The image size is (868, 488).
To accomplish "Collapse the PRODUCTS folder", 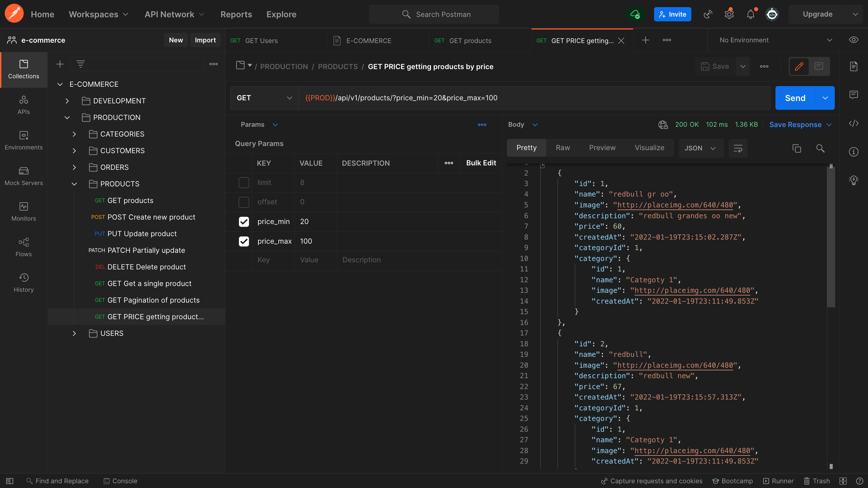I will tap(74, 184).
